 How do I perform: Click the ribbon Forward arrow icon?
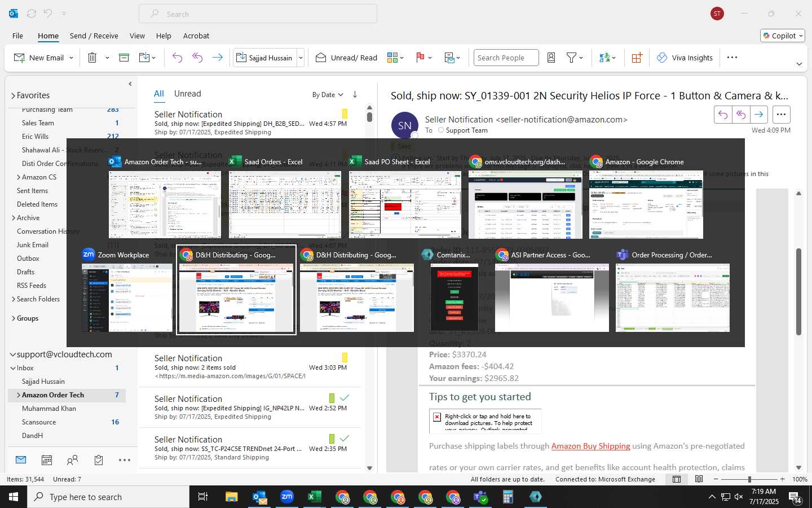pos(217,58)
